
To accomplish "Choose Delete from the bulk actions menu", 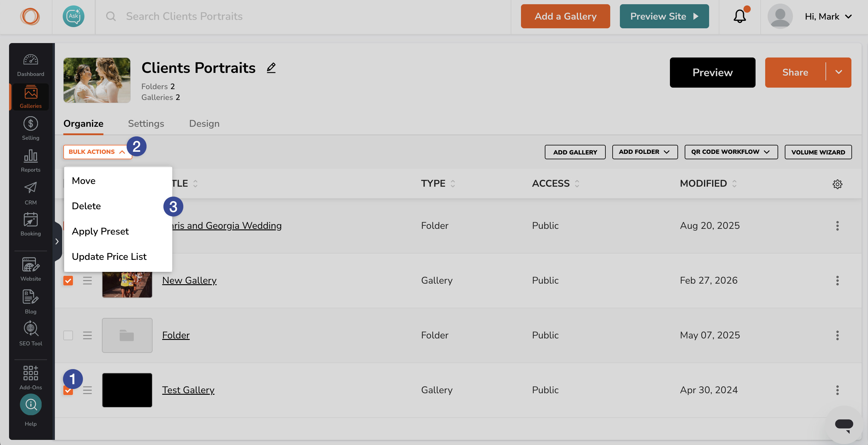I will [86, 206].
